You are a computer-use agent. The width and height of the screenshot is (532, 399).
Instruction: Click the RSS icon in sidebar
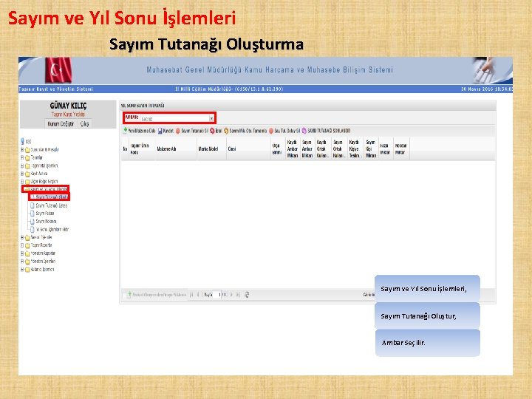(22, 141)
